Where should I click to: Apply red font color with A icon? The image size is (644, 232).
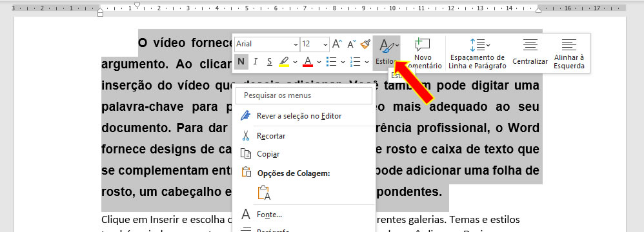pyautogui.click(x=308, y=61)
